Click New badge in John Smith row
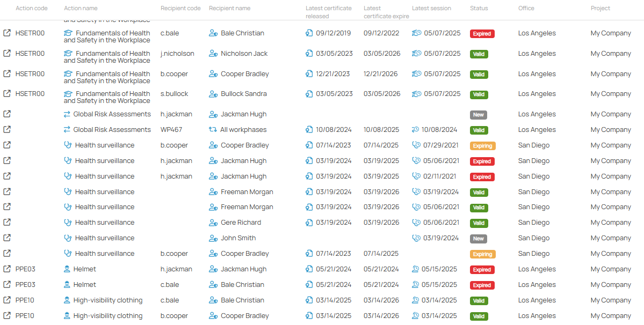Viewport: 644px width, 325px height. point(479,239)
